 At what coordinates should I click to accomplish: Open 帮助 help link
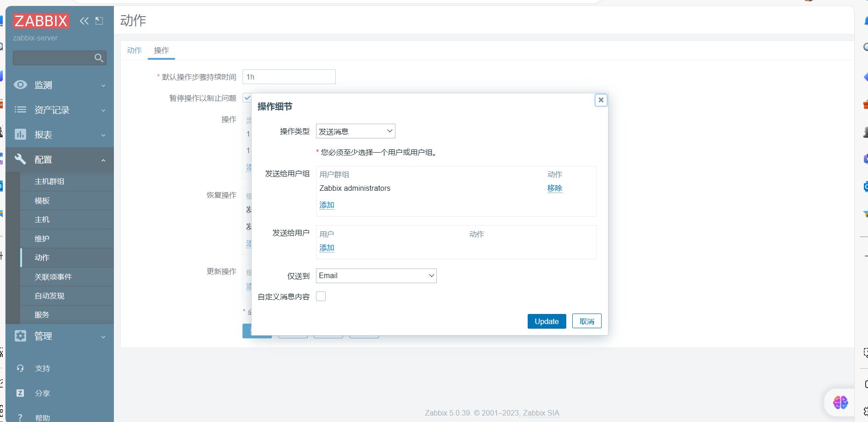tap(43, 418)
